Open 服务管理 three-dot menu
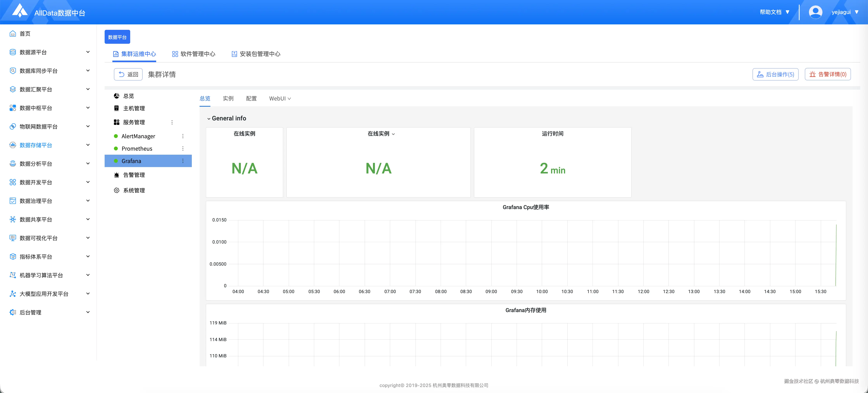This screenshot has width=868, height=393. [x=172, y=122]
